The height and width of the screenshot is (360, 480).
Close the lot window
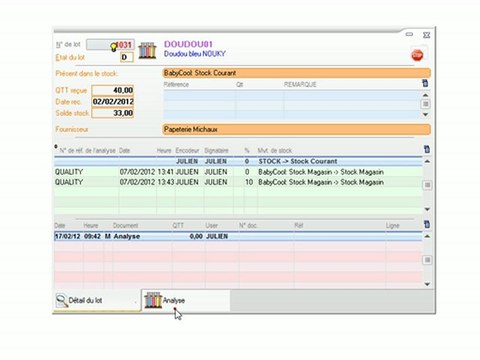pos(426,35)
